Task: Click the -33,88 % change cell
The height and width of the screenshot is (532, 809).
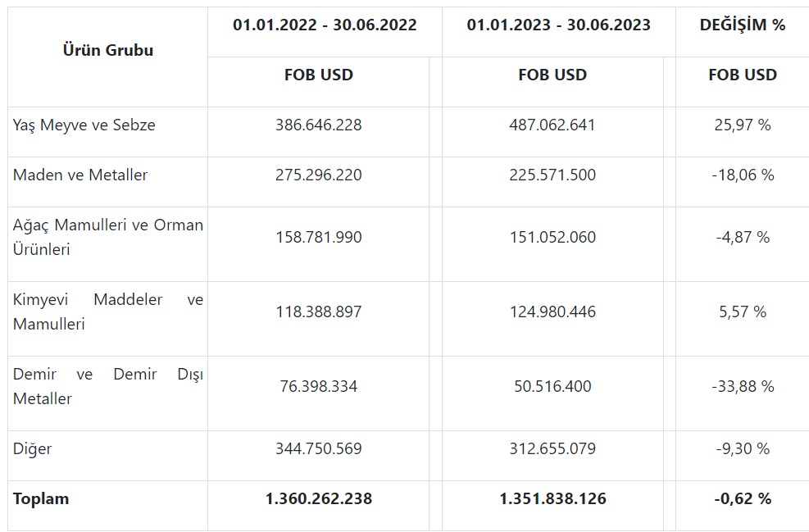Action: [743, 386]
